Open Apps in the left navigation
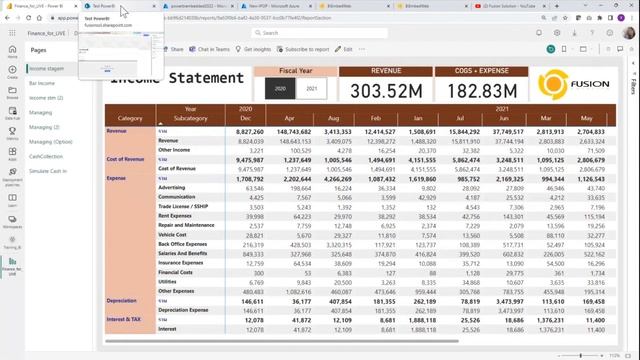This screenshot has height=360, width=640. pos(12,154)
